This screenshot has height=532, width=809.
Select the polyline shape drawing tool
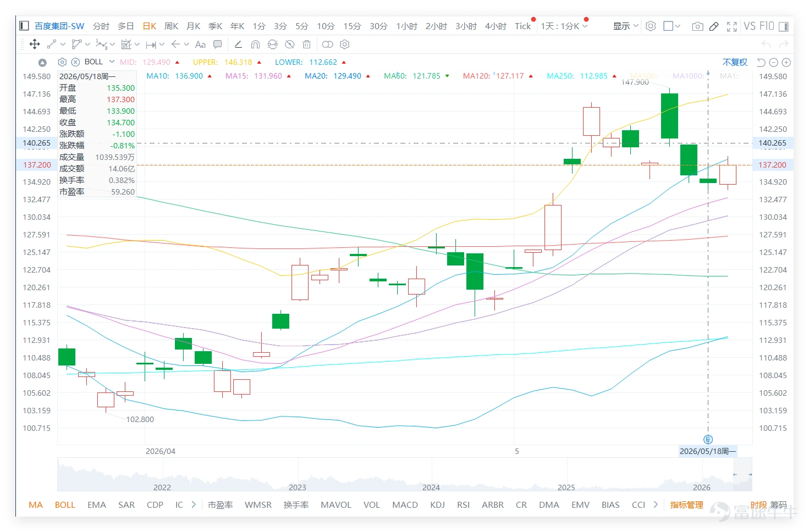point(76,45)
